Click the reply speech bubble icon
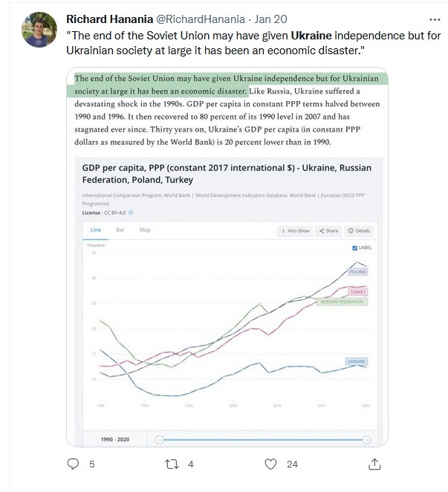The width and height of the screenshot is (448, 492). point(73,464)
